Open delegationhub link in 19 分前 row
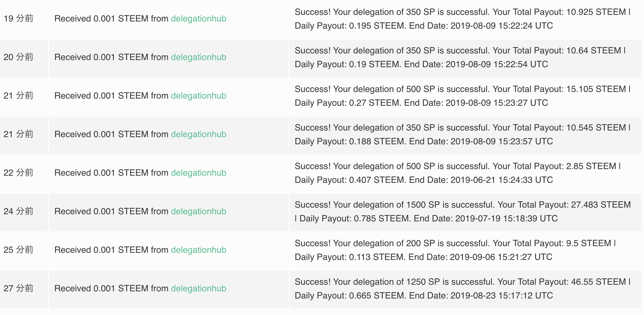The height and width of the screenshot is (315, 644). click(x=198, y=19)
